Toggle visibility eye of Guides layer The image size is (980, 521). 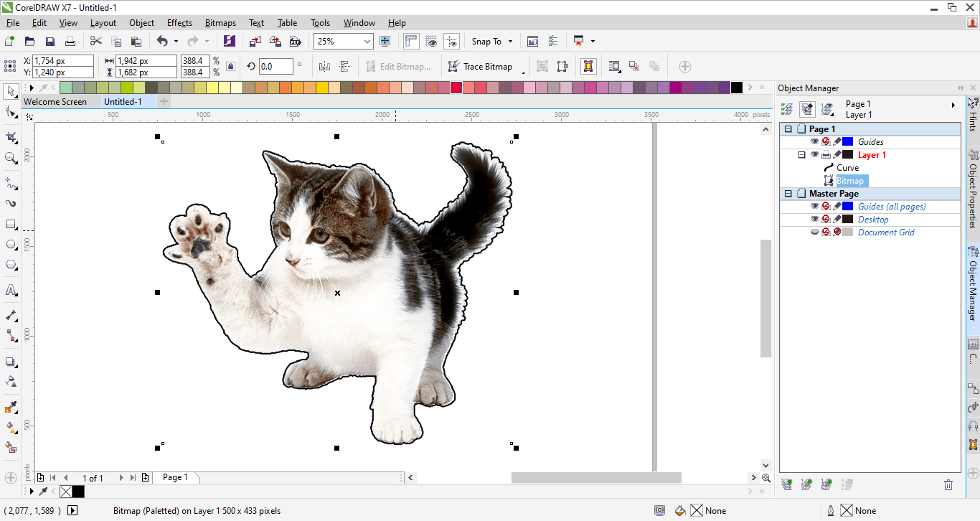[814, 141]
